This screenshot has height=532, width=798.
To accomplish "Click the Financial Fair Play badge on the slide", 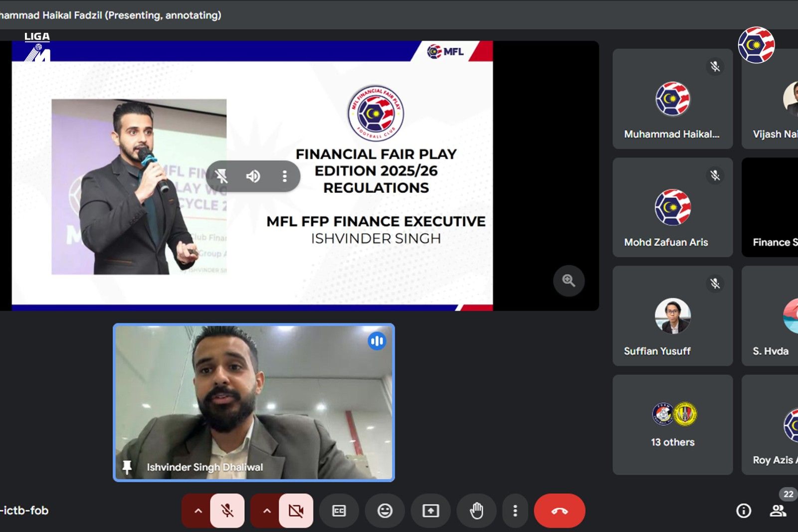I will click(x=376, y=113).
